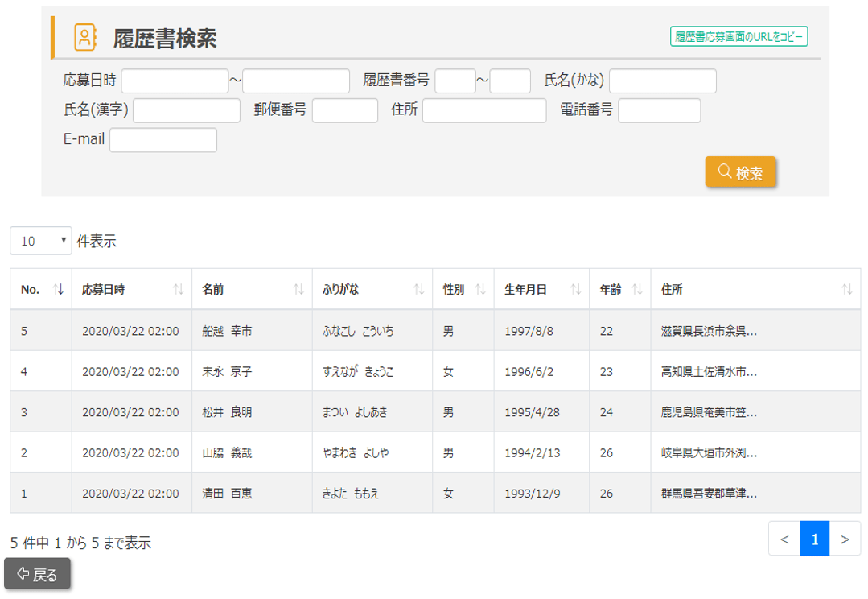Copy resume application URL button
868x599 pixels.
click(x=738, y=37)
